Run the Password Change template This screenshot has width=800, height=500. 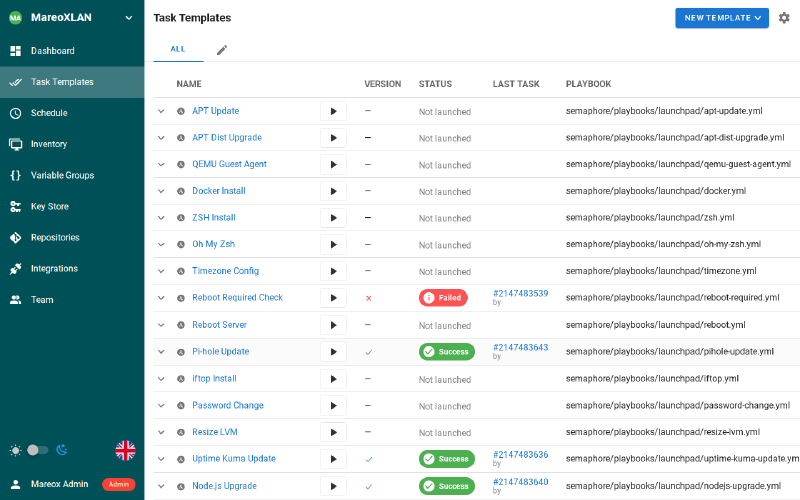click(x=333, y=406)
